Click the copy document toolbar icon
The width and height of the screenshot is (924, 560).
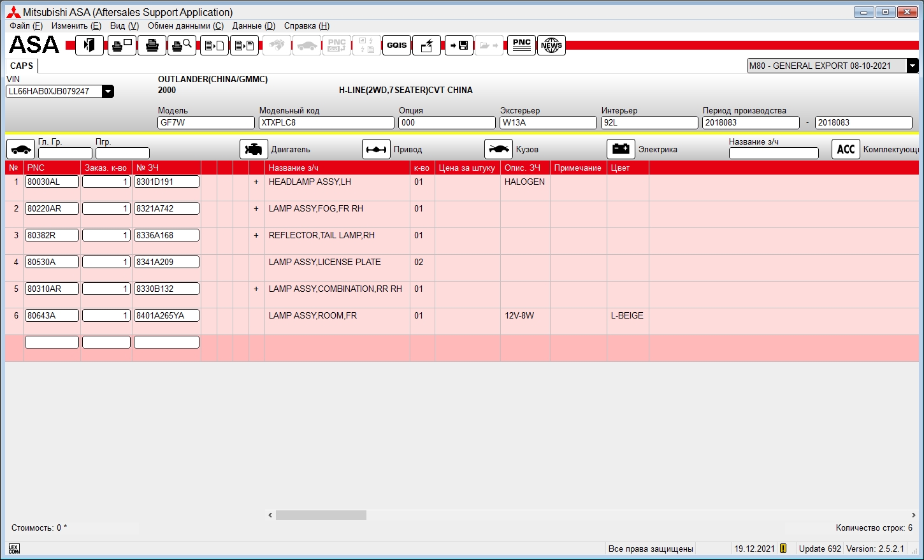[214, 45]
